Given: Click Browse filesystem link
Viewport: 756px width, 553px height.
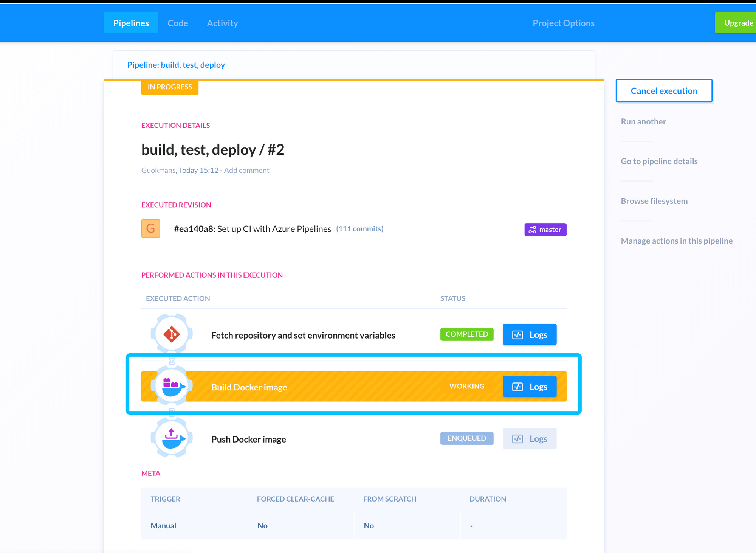Looking at the screenshot, I should (x=654, y=201).
